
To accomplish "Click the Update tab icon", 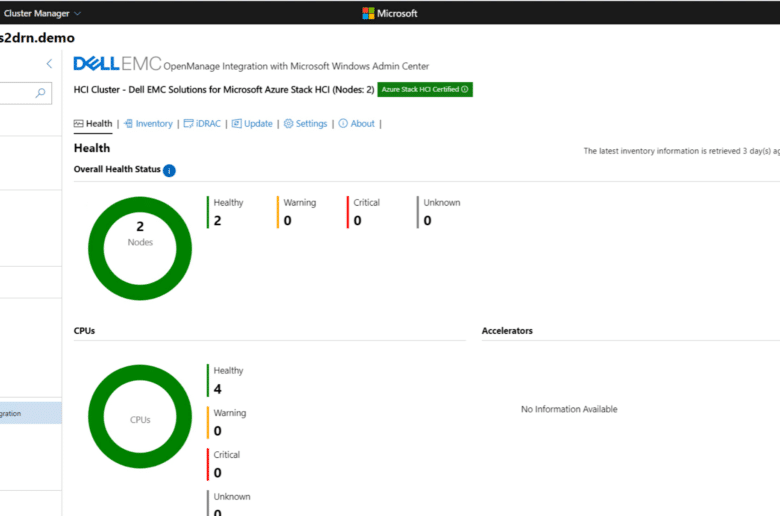I will [236, 124].
